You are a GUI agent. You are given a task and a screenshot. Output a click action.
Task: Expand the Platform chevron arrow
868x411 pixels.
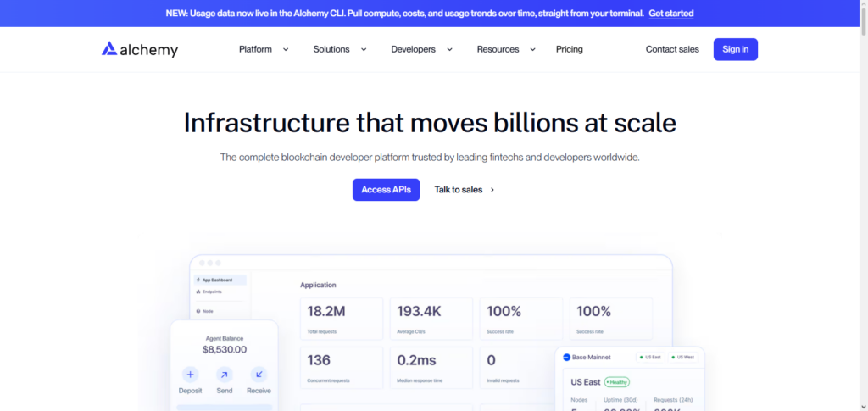tap(286, 49)
